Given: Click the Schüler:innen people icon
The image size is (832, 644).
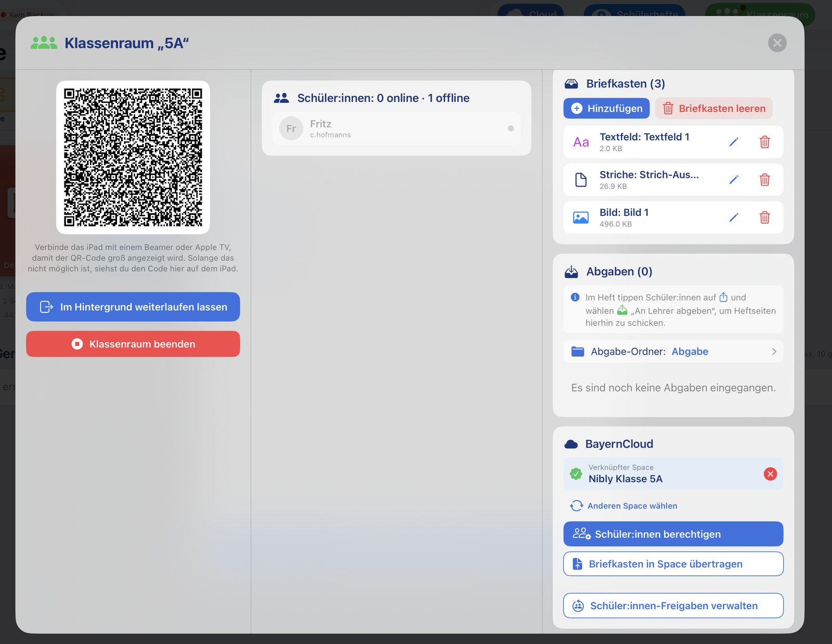Looking at the screenshot, I should point(281,98).
